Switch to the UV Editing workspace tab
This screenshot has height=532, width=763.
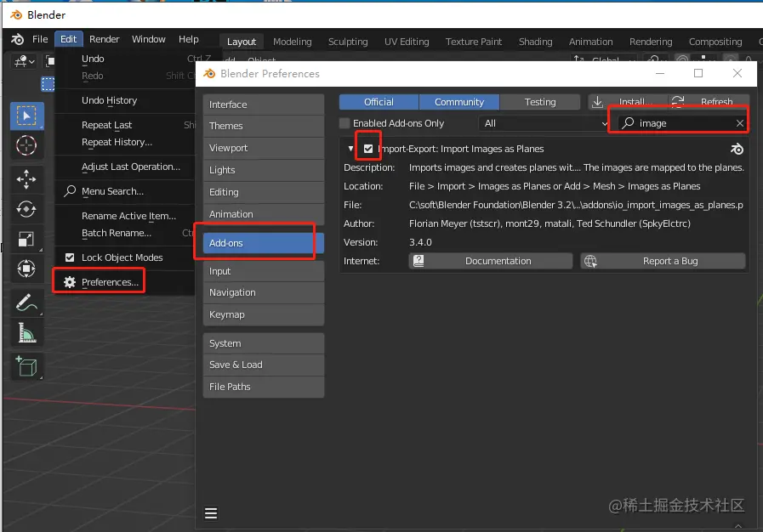click(x=407, y=42)
